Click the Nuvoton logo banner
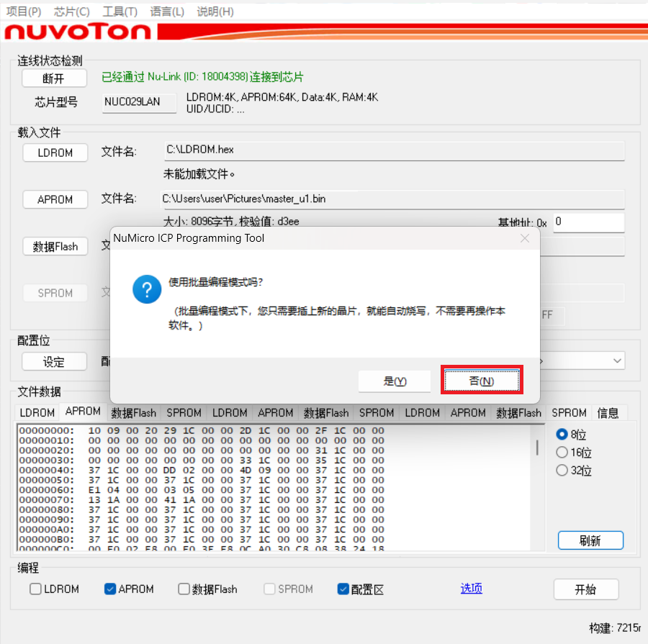 pyautogui.click(x=78, y=32)
